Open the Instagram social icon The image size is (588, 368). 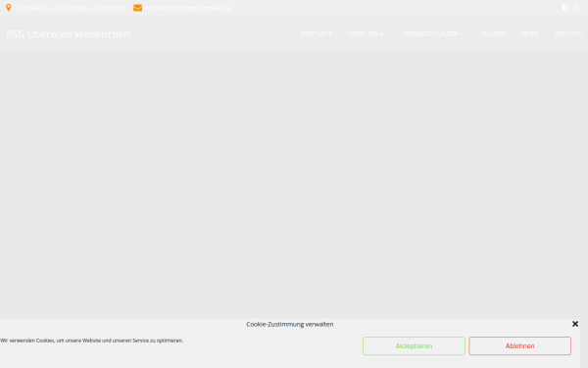(576, 8)
